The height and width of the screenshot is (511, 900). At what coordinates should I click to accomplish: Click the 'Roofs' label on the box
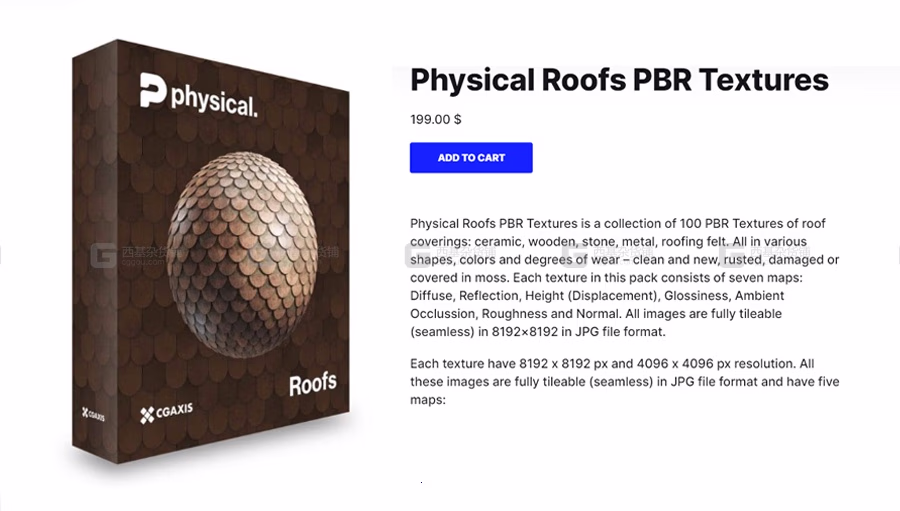(x=313, y=384)
